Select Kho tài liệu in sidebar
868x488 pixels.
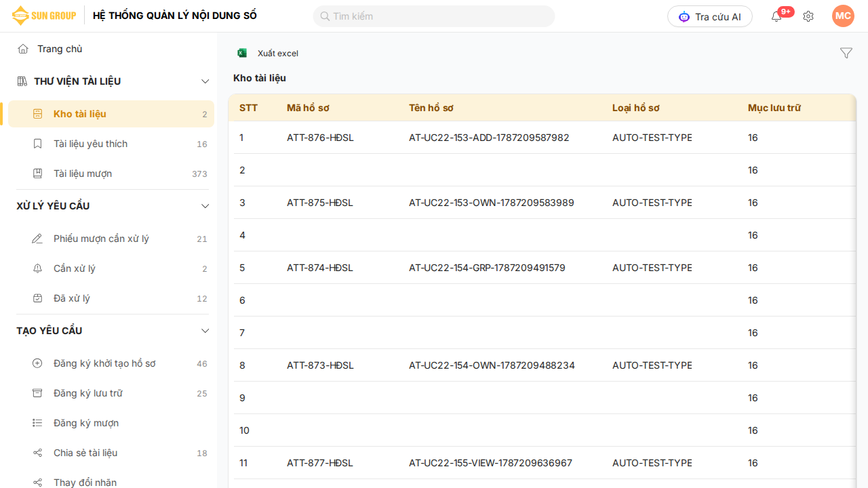[x=111, y=114]
